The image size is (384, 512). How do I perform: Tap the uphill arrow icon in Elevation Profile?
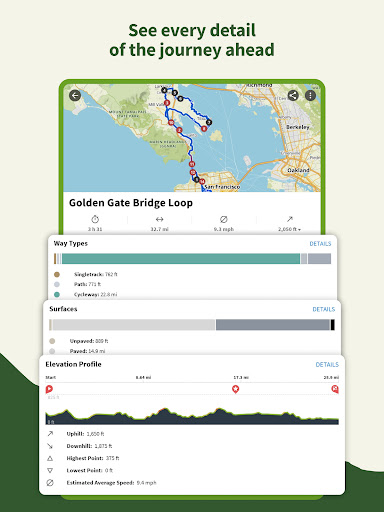50,434
